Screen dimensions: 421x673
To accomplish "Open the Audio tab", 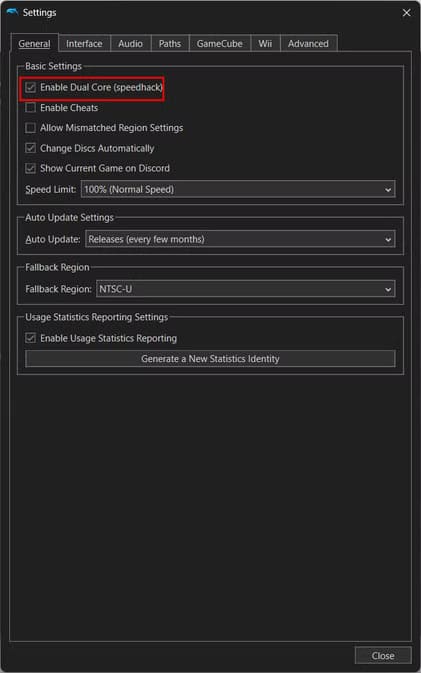I will (130, 43).
